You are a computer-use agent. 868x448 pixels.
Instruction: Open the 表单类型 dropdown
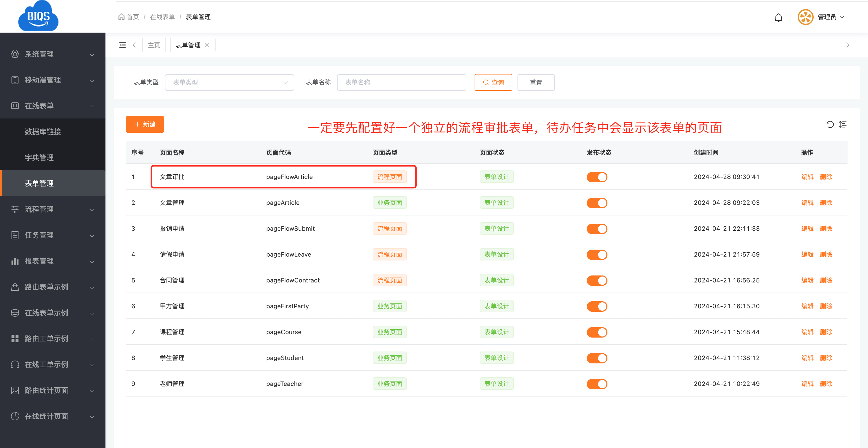(x=230, y=83)
